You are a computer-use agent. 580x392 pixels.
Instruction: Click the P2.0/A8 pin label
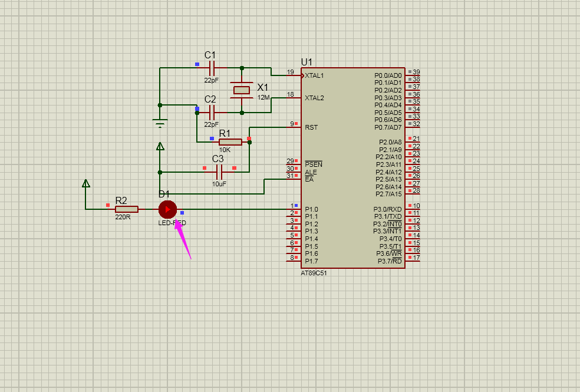[x=390, y=142]
